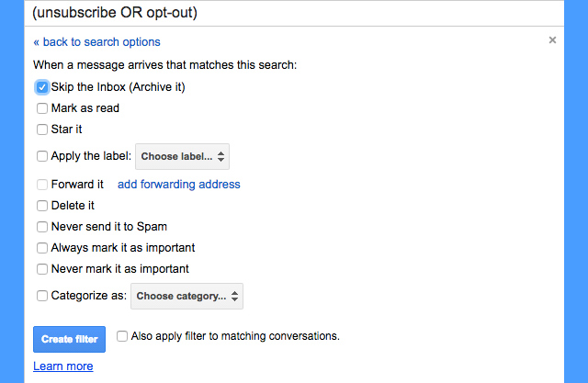
Task: Enable the Mark as read checkbox
Action: tap(42, 108)
